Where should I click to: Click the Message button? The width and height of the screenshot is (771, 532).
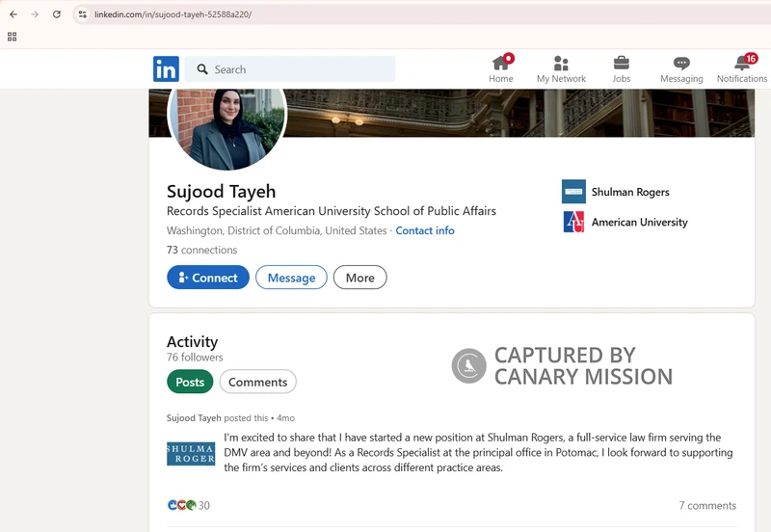coord(292,278)
